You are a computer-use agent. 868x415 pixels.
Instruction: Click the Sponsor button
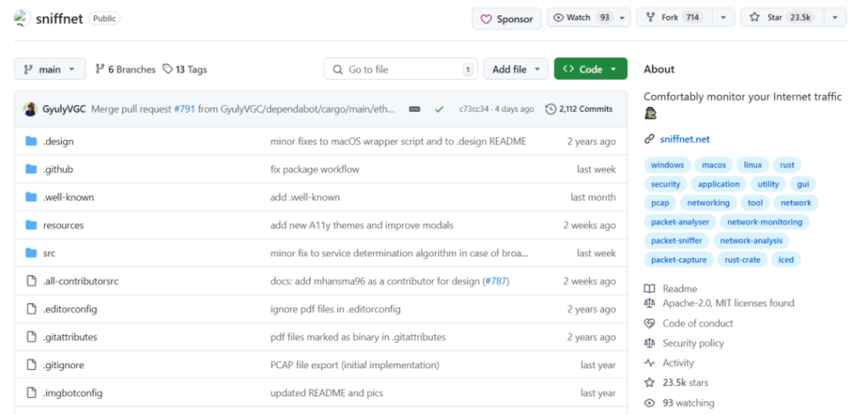(x=507, y=19)
